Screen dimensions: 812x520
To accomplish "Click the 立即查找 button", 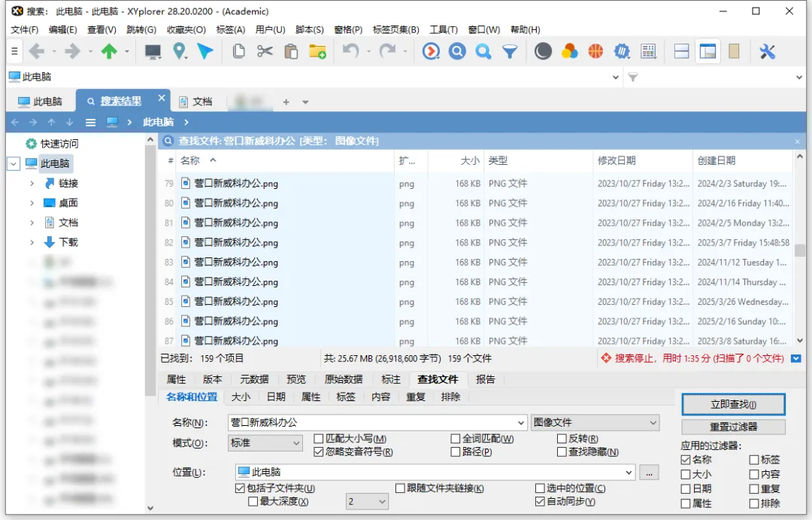I will click(733, 404).
